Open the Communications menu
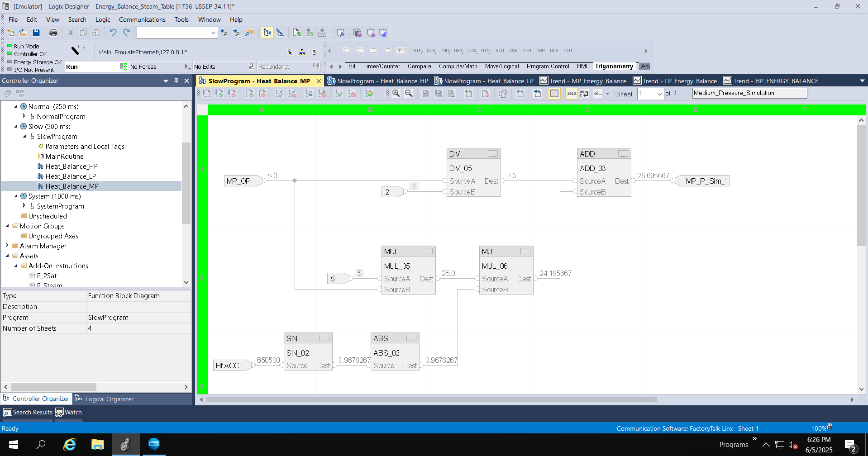This screenshot has width=868, height=456. click(142, 19)
